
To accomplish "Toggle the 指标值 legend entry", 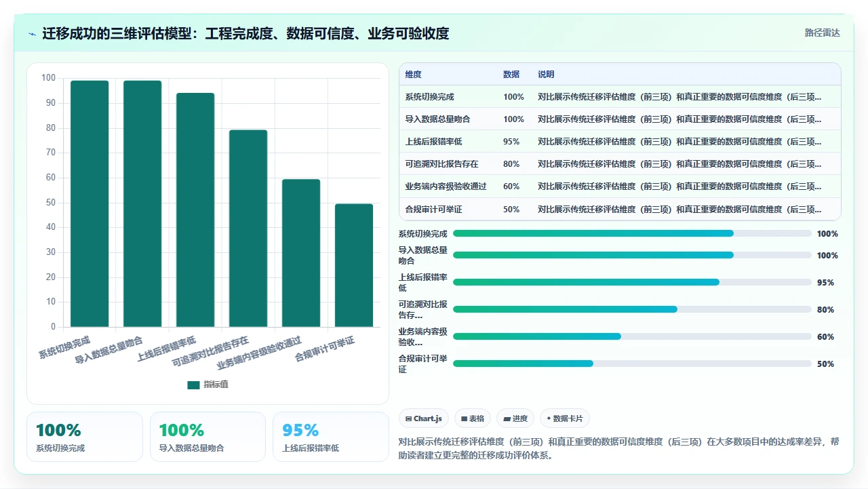I will coord(208,385).
